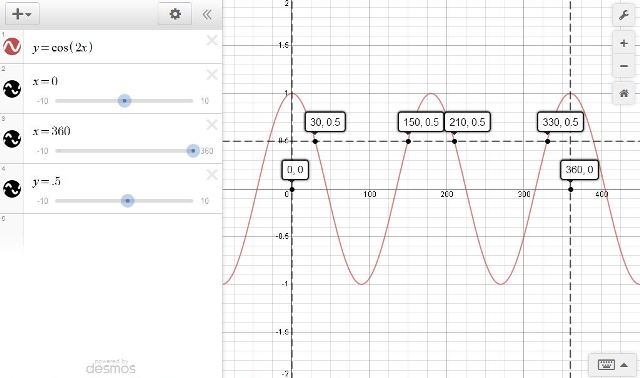Screen dimensions: 640x378
Task: Open the graph settings gear menu
Action: tap(175, 14)
